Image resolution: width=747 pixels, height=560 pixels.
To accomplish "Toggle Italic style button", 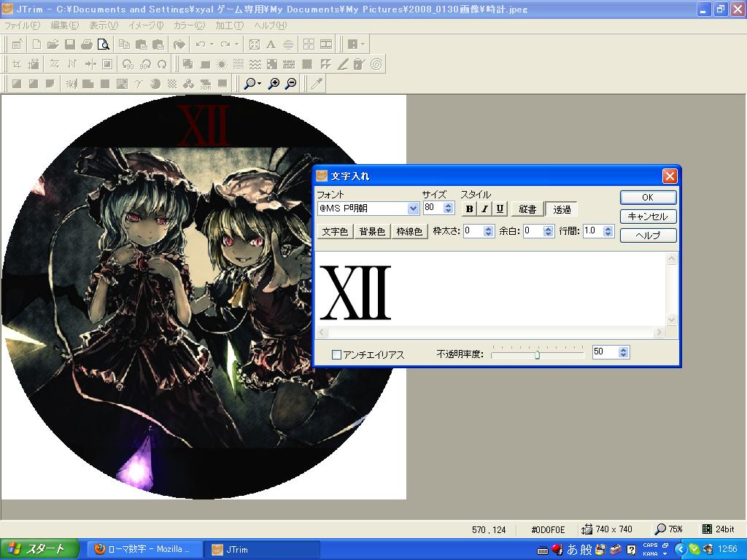I will point(484,209).
